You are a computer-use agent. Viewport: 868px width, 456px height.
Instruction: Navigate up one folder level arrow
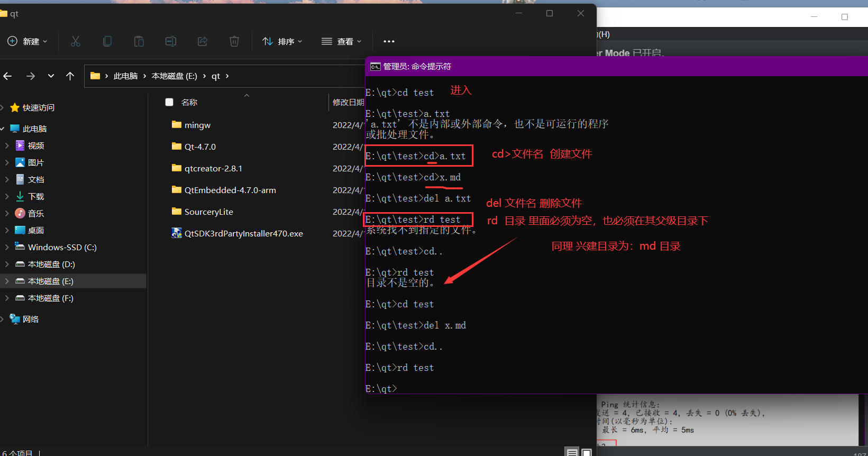click(70, 76)
